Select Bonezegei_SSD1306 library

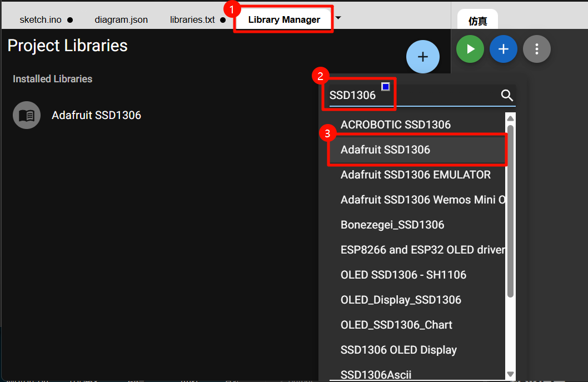pyautogui.click(x=417, y=225)
